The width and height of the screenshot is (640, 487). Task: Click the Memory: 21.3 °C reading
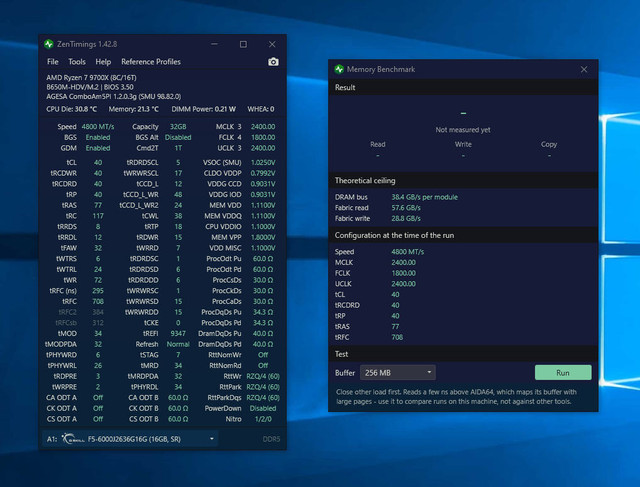coord(133,109)
